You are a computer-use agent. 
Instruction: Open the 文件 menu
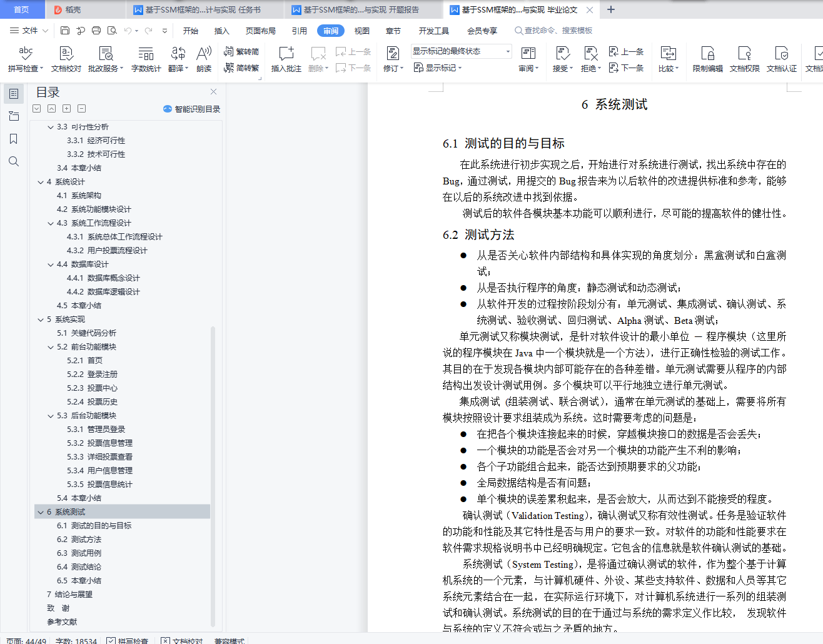click(x=29, y=31)
